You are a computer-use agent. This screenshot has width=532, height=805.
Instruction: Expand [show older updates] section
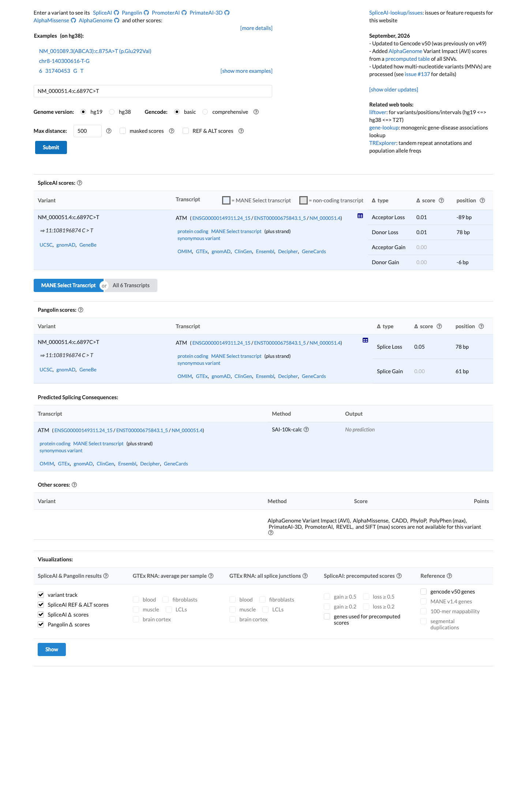tap(393, 90)
